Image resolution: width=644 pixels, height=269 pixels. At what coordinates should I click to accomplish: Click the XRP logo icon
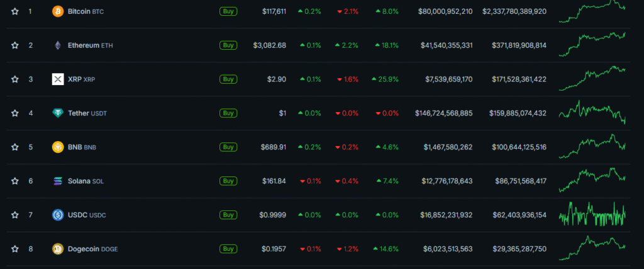58,79
